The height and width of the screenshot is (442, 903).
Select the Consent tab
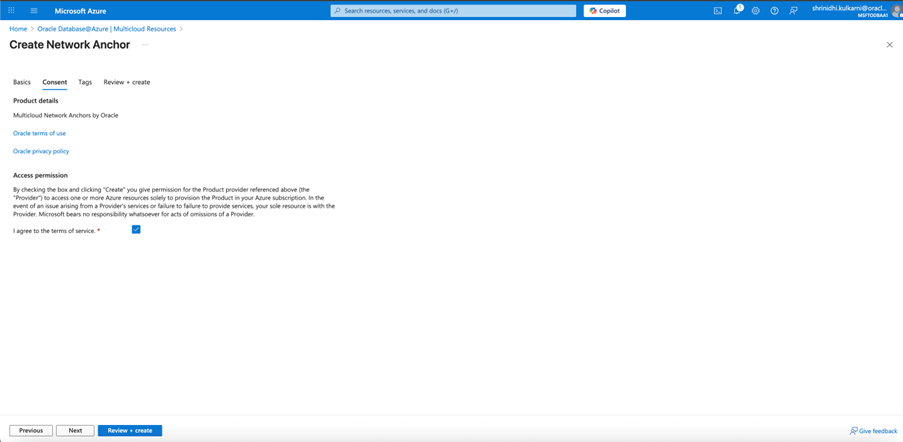(55, 82)
